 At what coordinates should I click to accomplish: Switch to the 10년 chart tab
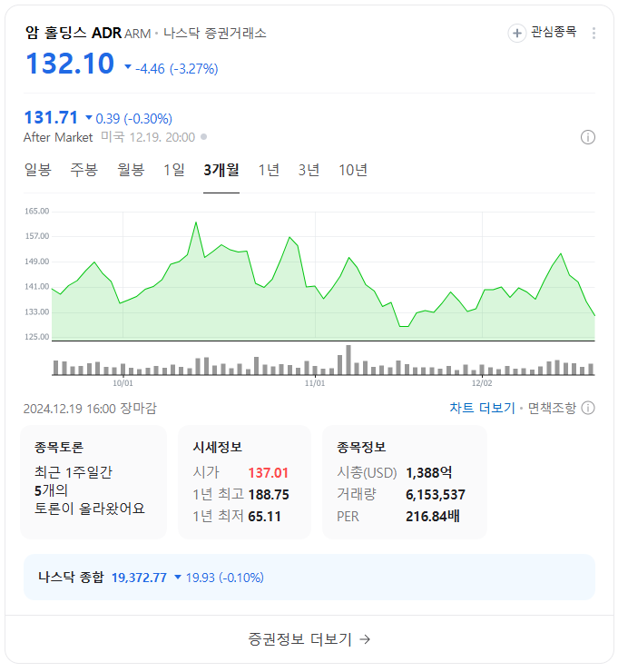353,170
